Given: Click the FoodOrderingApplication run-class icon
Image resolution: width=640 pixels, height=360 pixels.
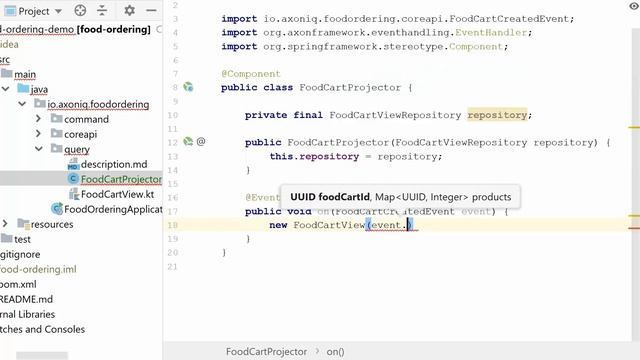Looking at the screenshot, I should [x=57, y=209].
